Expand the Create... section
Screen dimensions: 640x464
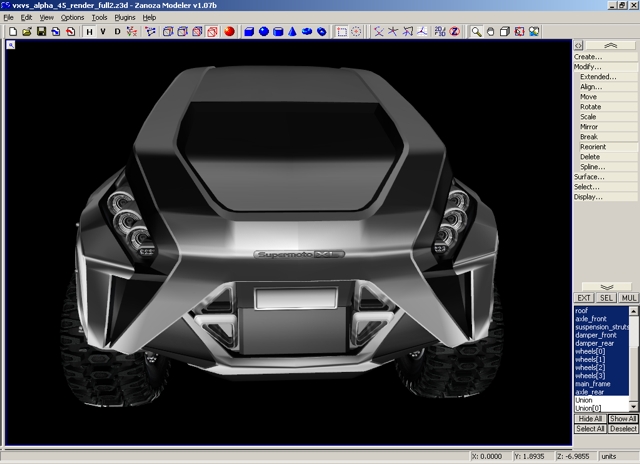[587, 57]
